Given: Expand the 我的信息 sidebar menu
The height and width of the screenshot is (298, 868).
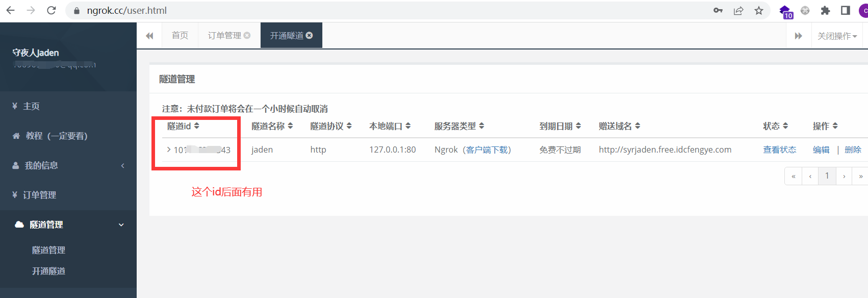Looking at the screenshot, I should click(68, 165).
